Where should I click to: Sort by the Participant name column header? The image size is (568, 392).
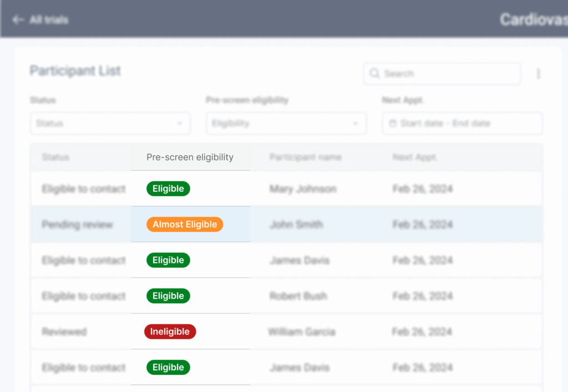[x=305, y=157]
